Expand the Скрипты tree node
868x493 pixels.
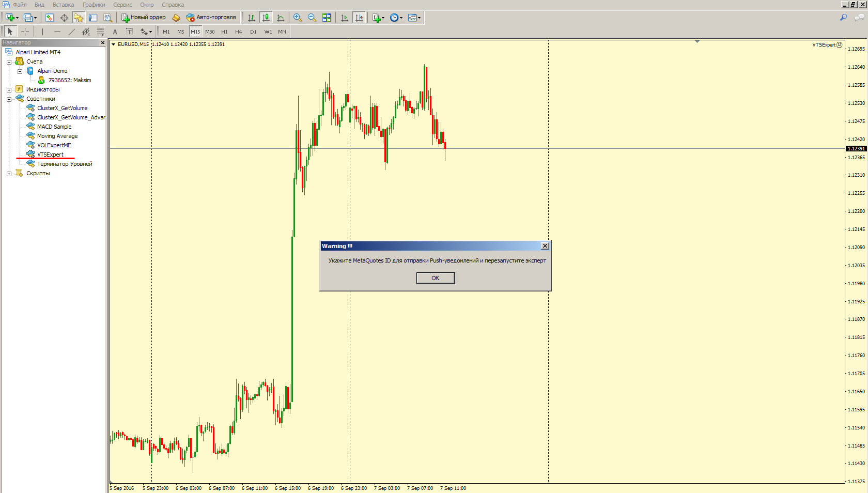coord(9,174)
